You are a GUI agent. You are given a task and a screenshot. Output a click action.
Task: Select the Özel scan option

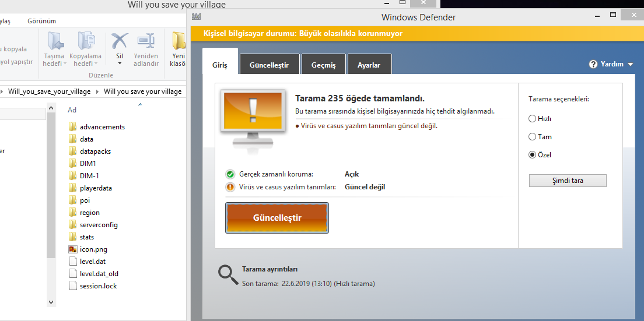532,155
